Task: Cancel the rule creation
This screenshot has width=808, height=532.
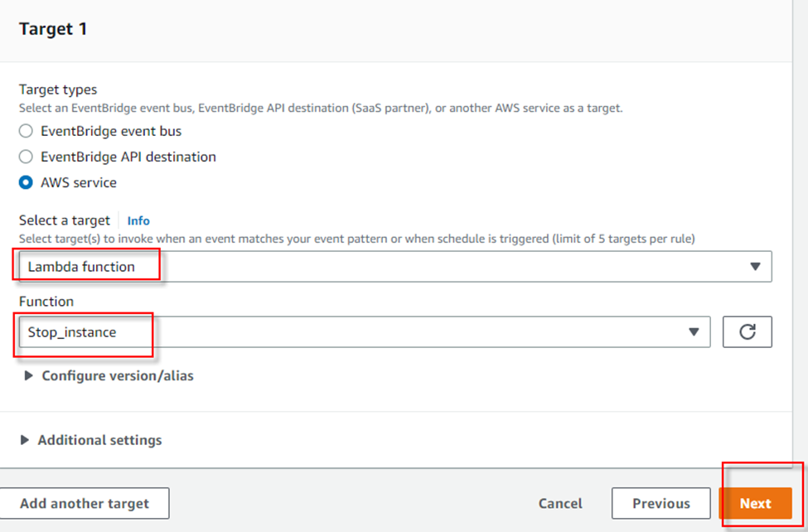Action: click(560, 503)
